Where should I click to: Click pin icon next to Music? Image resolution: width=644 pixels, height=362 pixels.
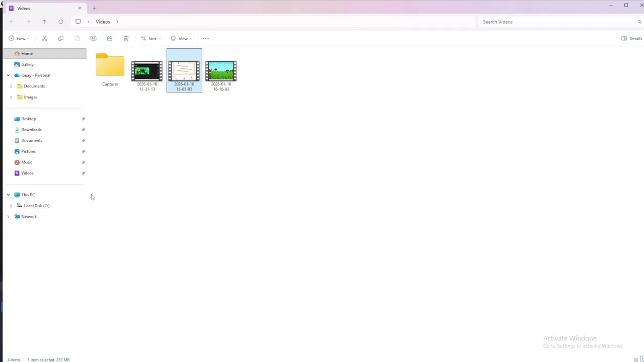tap(84, 162)
